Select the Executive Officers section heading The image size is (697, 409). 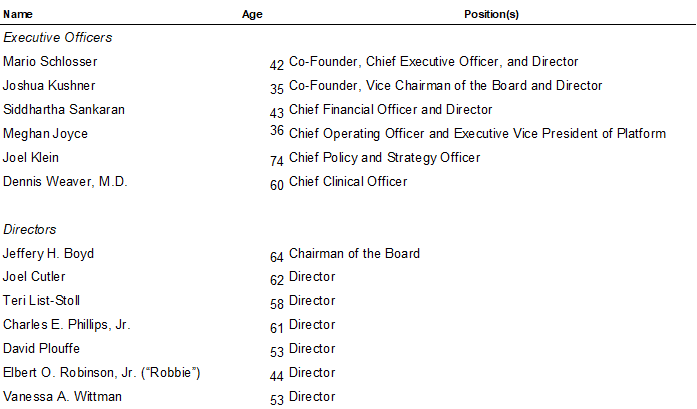coord(58,37)
